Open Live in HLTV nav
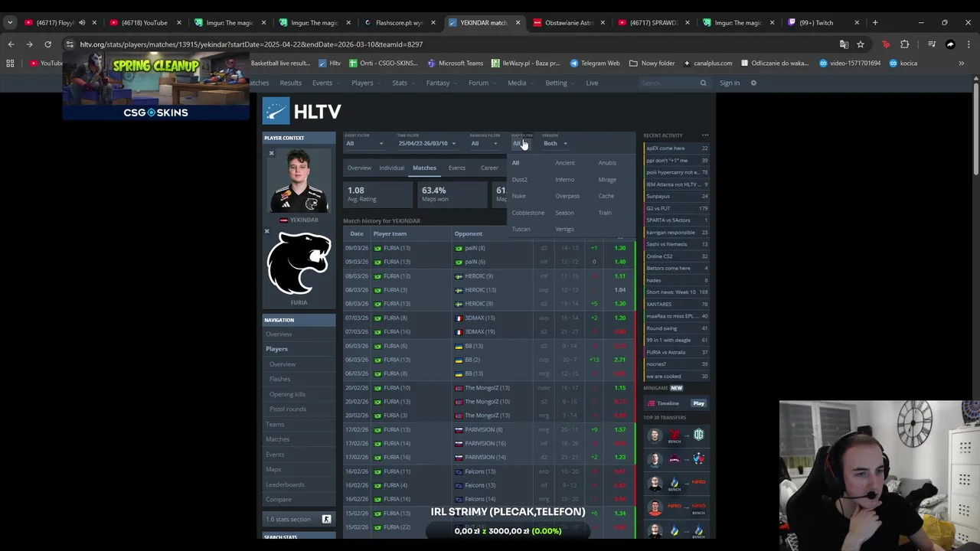The height and width of the screenshot is (551, 980). 592,83
